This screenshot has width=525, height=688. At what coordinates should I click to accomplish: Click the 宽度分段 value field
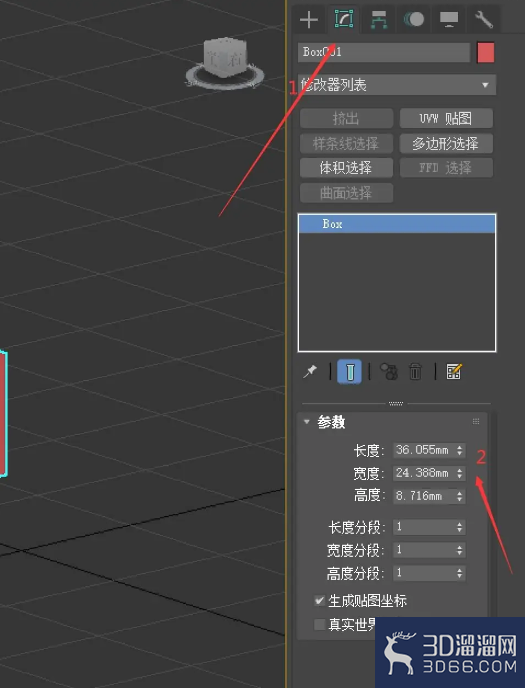(x=424, y=550)
